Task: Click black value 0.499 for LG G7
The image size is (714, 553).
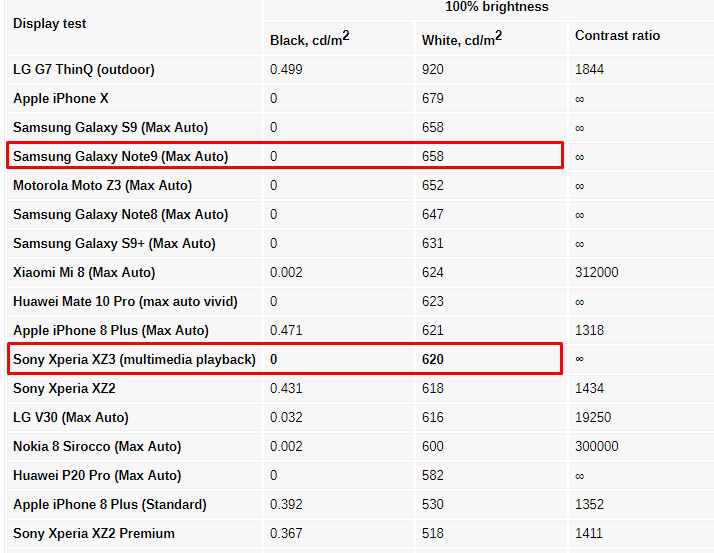Action: 286,69
